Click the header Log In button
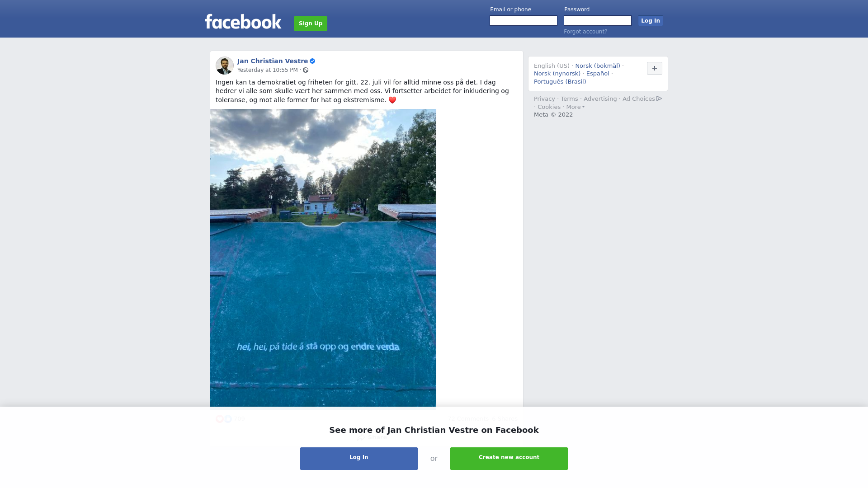Screen dimensions: 868x488 (651, 21)
